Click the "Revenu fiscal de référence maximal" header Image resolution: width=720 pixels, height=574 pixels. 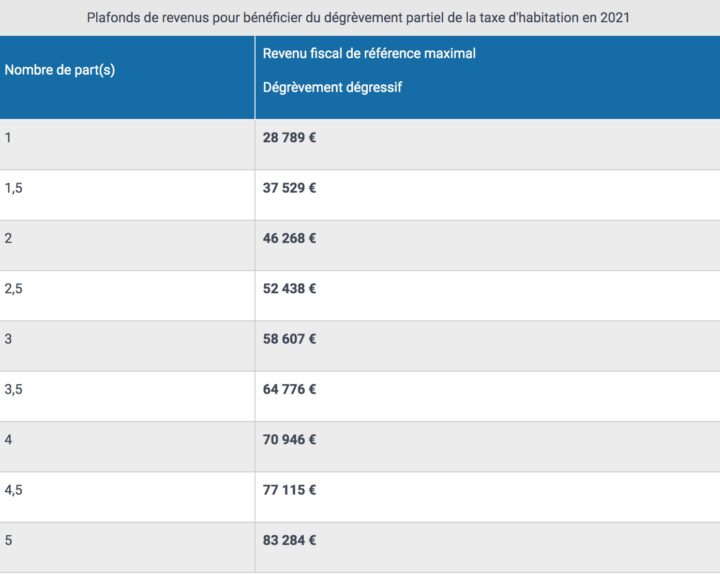click(369, 54)
